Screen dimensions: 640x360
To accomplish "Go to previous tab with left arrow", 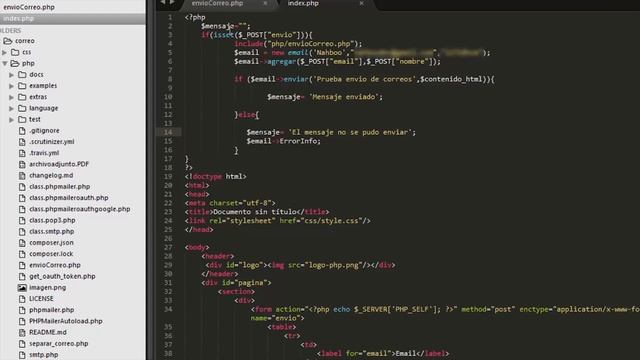I will click(x=163, y=2).
